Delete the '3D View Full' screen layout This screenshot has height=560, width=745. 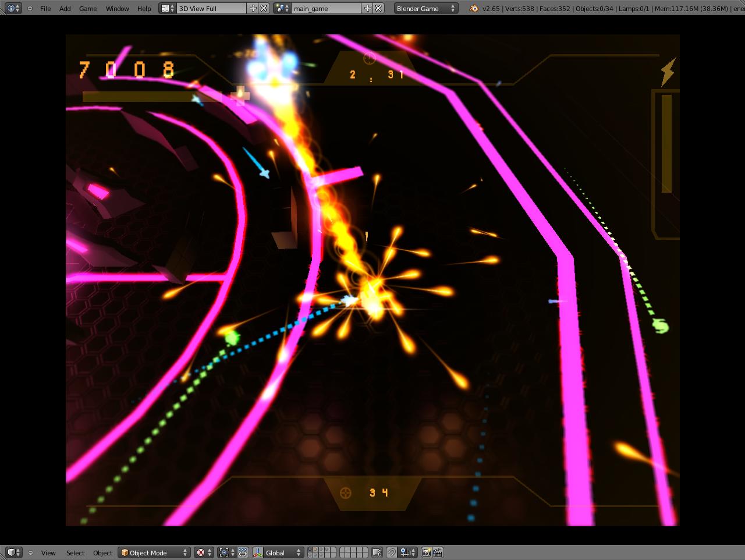pos(264,8)
